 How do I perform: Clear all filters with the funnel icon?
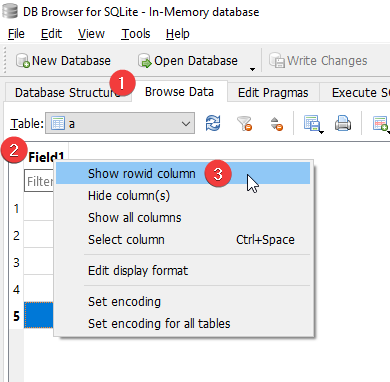coord(244,123)
